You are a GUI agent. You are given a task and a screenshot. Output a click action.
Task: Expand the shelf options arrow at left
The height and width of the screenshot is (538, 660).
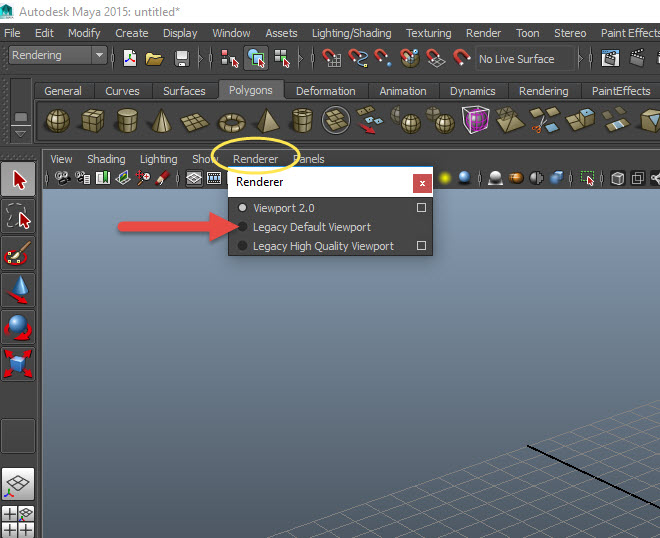20,135
